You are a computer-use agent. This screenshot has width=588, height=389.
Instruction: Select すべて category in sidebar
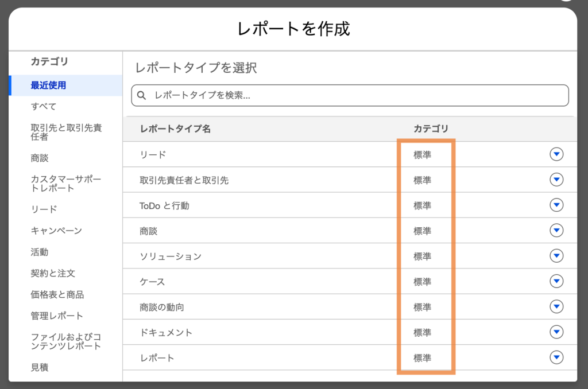44,107
